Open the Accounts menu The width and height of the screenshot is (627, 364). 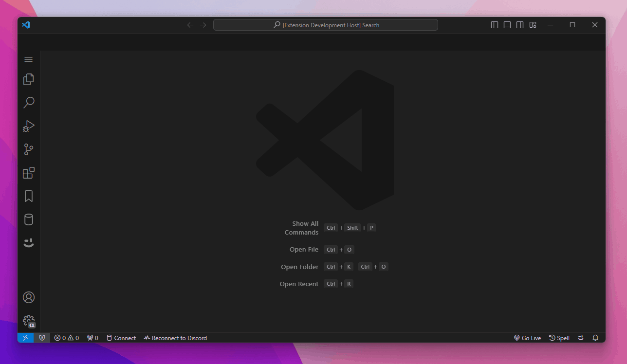pyautogui.click(x=29, y=297)
